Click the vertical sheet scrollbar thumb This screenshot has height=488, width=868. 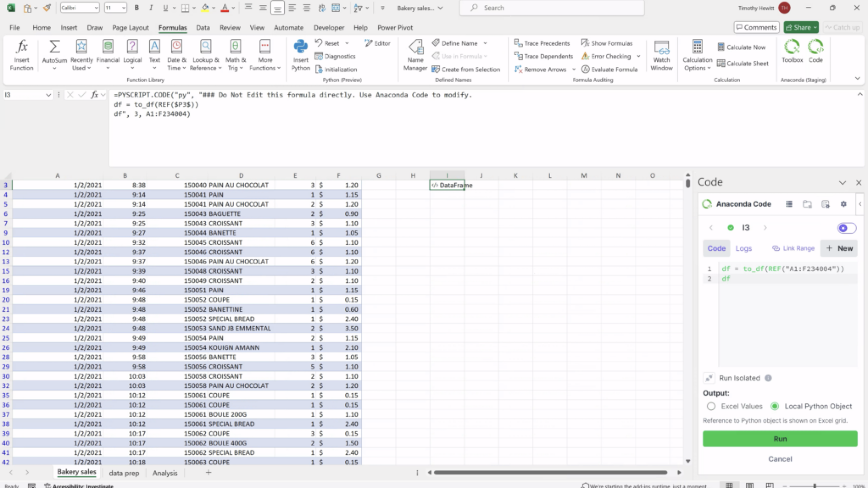[688, 183]
